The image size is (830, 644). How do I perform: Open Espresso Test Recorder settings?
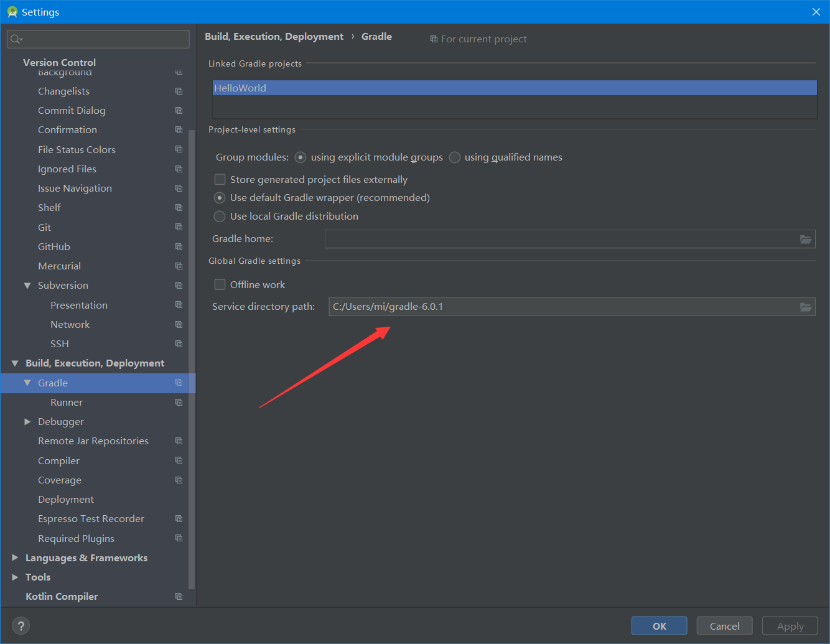(91, 519)
